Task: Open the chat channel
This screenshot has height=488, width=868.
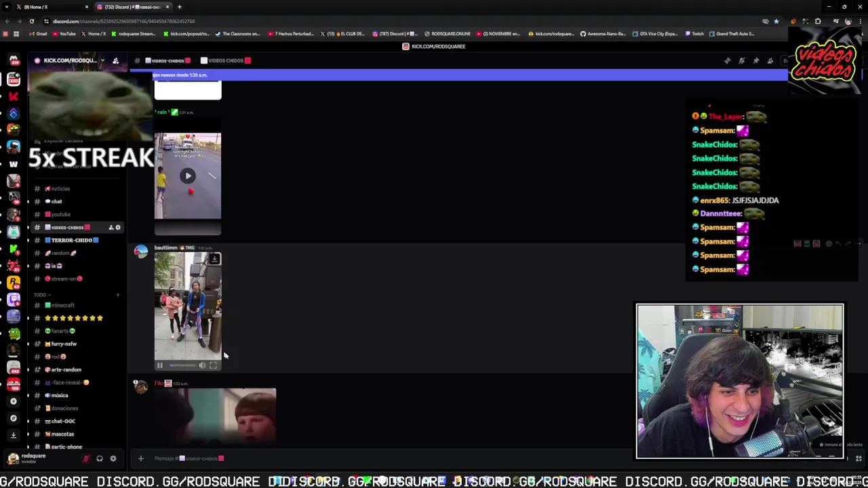Action: click(x=76, y=201)
